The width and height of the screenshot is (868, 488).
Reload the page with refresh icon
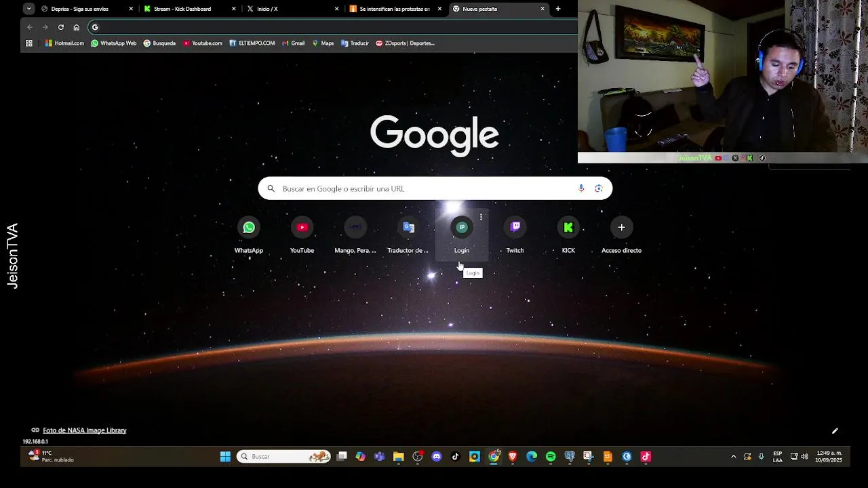tap(61, 27)
